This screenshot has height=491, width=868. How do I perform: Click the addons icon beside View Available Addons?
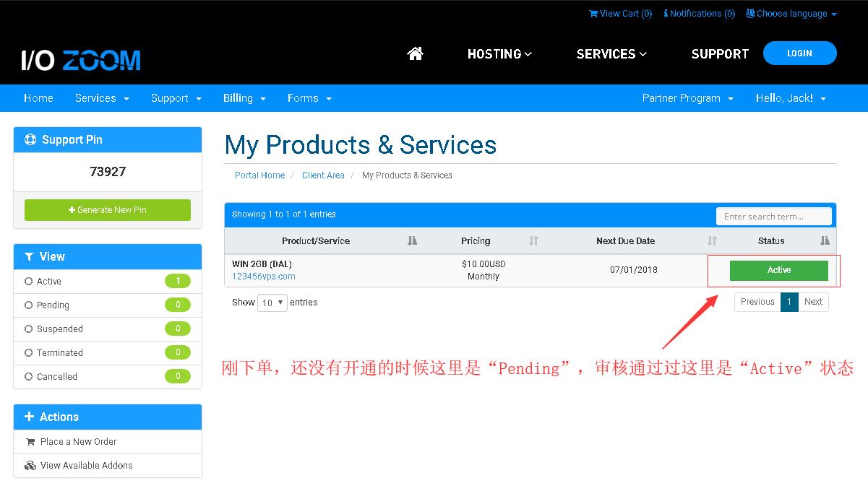click(30, 465)
